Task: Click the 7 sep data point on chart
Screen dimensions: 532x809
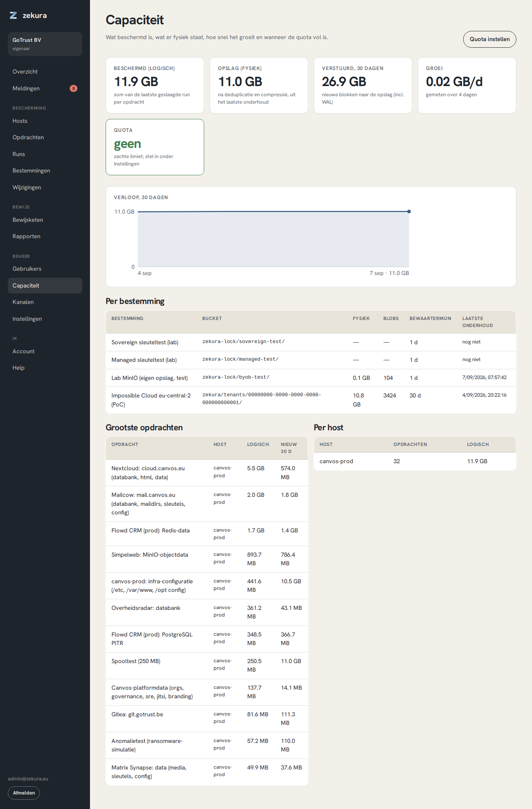Action: point(409,212)
